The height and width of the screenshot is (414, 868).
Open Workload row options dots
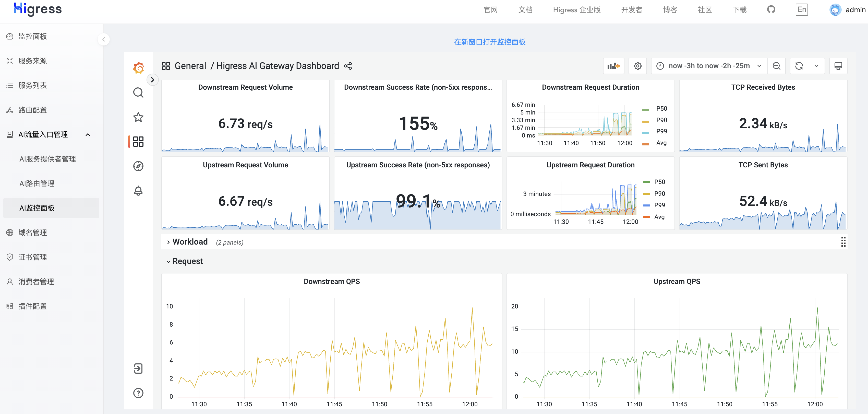click(x=843, y=242)
